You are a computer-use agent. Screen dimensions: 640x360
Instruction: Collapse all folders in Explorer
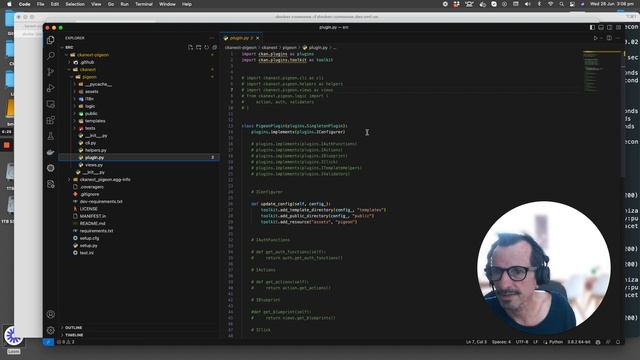[x=214, y=47]
